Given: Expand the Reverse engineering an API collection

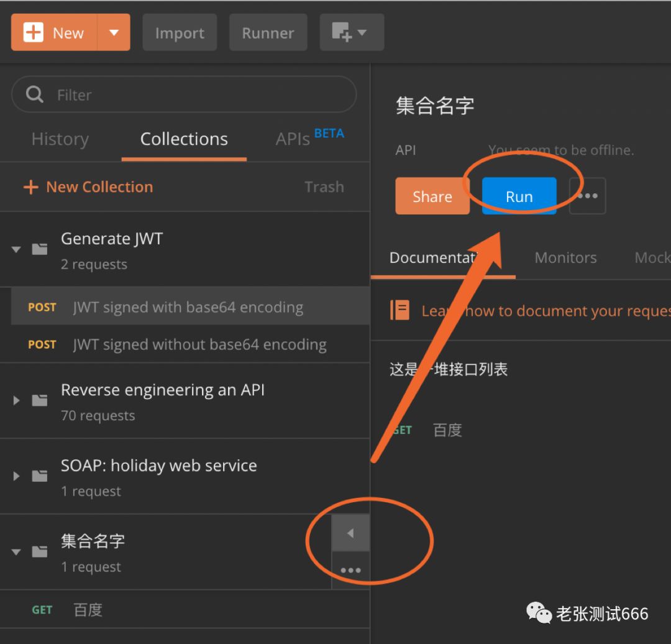Looking at the screenshot, I should coord(16,401).
